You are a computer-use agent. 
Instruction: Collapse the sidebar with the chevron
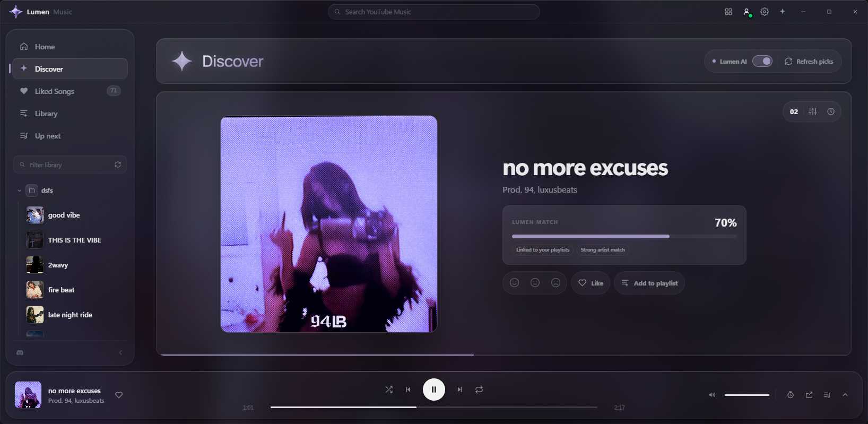120,352
